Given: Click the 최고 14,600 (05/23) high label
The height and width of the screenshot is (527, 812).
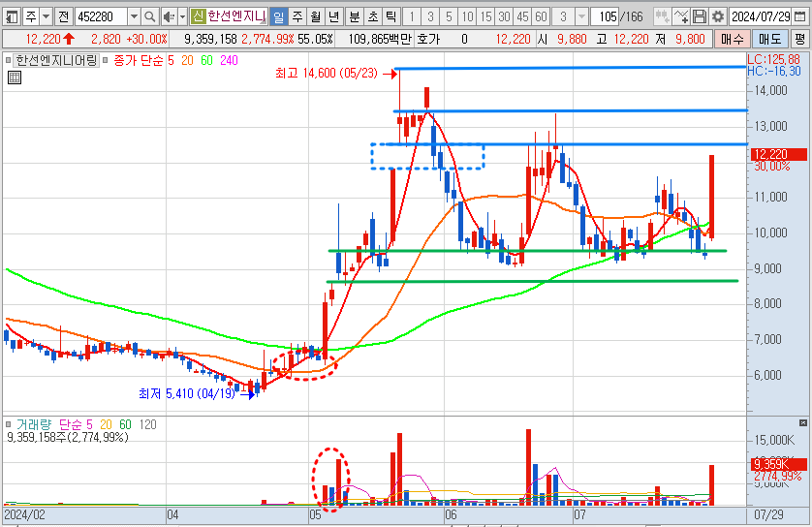Looking at the screenshot, I should pyautogui.click(x=327, y=74).
